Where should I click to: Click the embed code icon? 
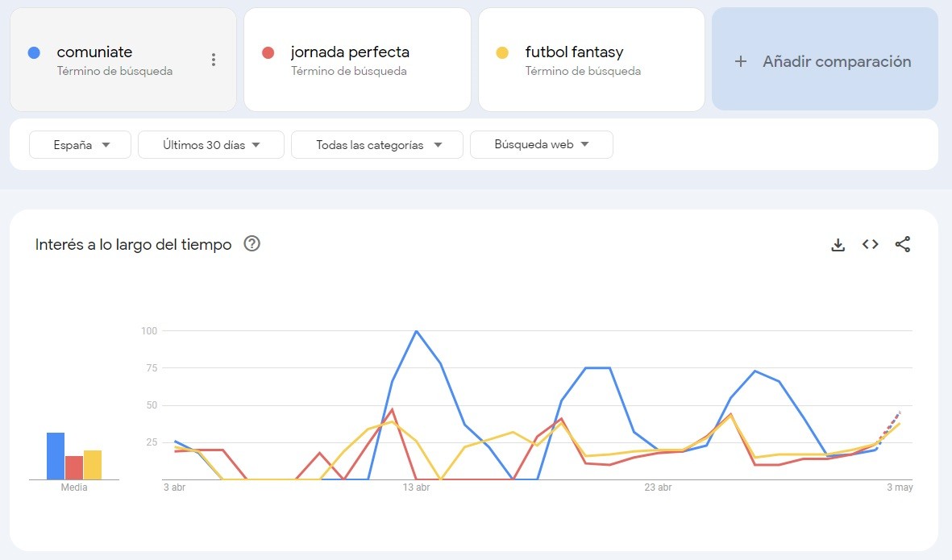pos(870,244)
